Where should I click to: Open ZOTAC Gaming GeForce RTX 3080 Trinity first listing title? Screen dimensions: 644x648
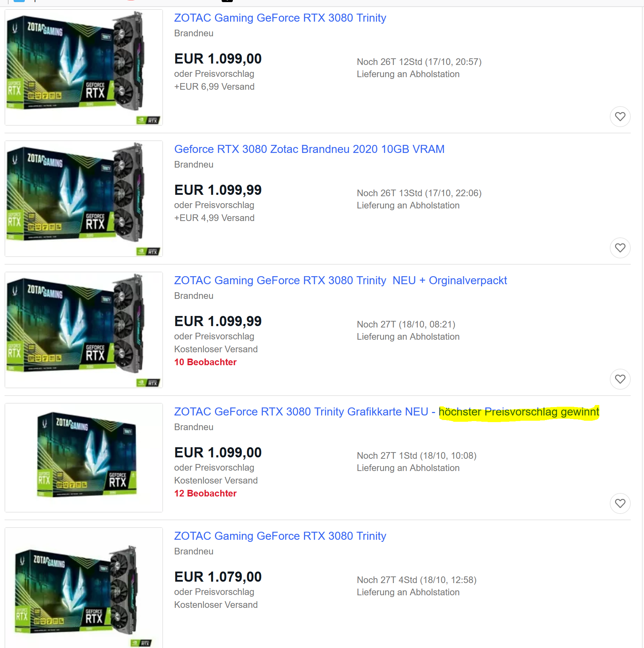280,18
